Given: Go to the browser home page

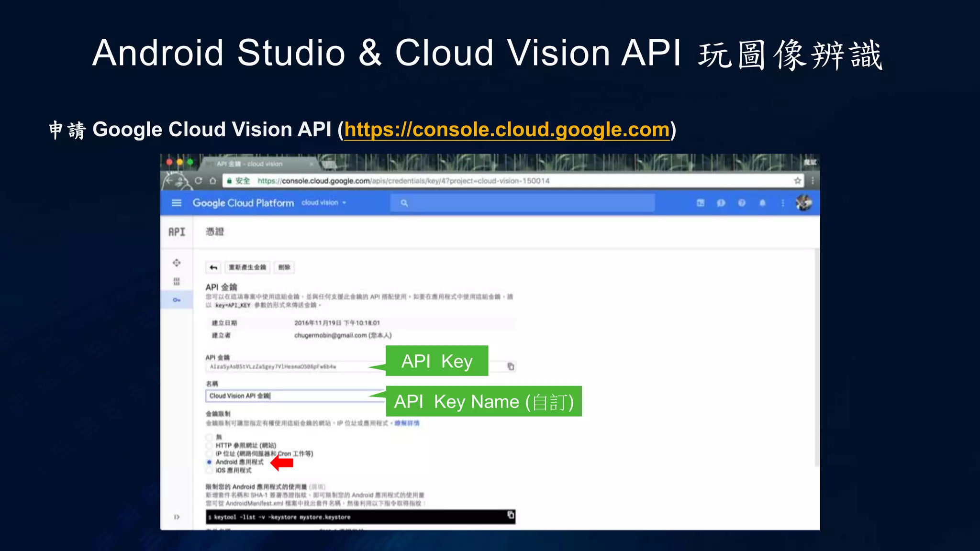Looking at the screenshot, I should (x=212, y=181).
